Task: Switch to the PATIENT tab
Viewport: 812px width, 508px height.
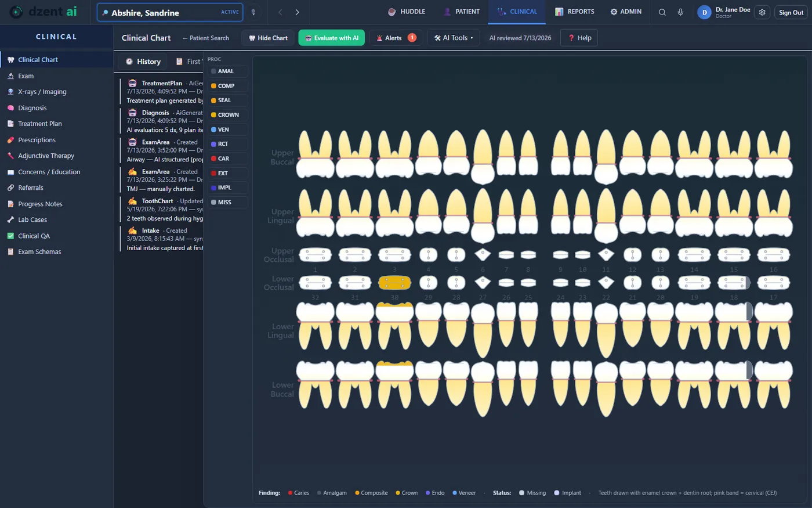Action: click(x=462, y=12)
